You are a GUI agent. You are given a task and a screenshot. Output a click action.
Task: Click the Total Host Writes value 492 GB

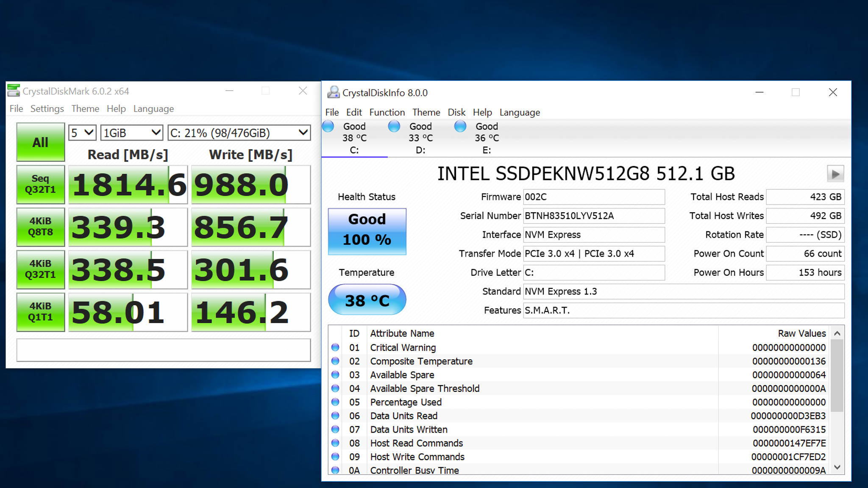point(805,216)
